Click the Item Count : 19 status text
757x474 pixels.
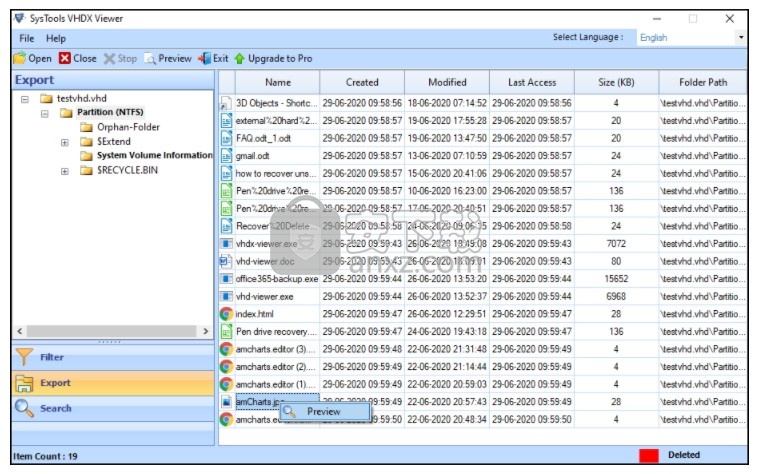45,457
